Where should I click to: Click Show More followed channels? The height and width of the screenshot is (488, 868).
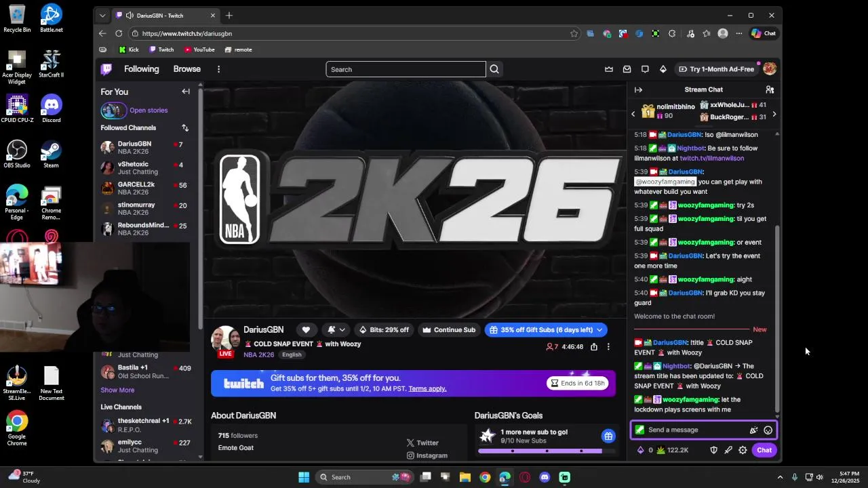117,390
